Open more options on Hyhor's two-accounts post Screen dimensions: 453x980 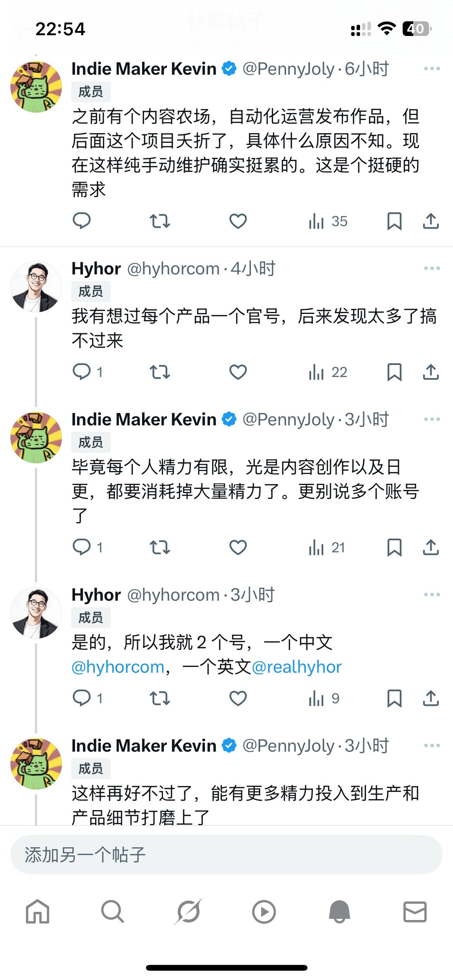point(432,595)
